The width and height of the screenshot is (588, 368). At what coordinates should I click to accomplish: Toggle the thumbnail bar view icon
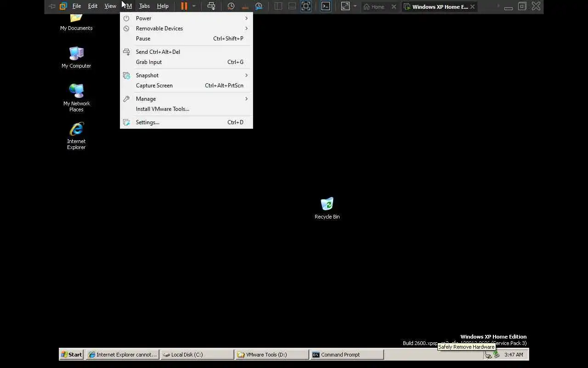tap(292, 6)
